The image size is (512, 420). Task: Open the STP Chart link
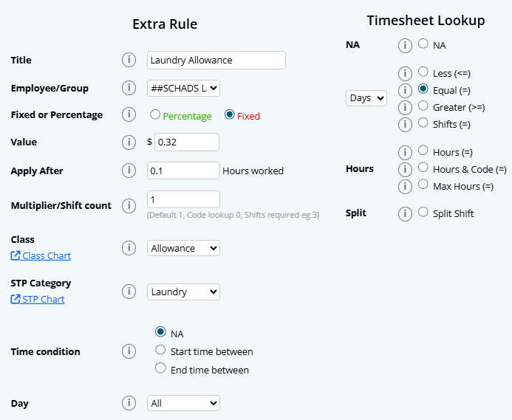click(x=38, y=299)
